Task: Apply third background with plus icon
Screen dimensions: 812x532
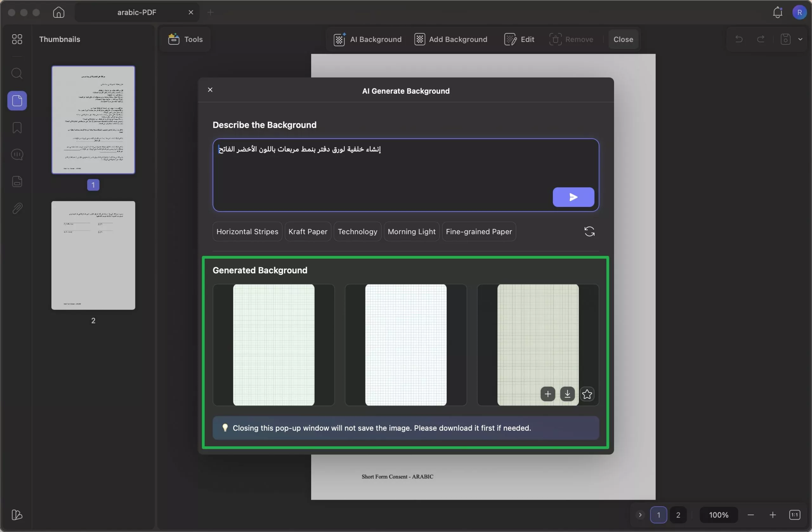Action: coord(547,394)
